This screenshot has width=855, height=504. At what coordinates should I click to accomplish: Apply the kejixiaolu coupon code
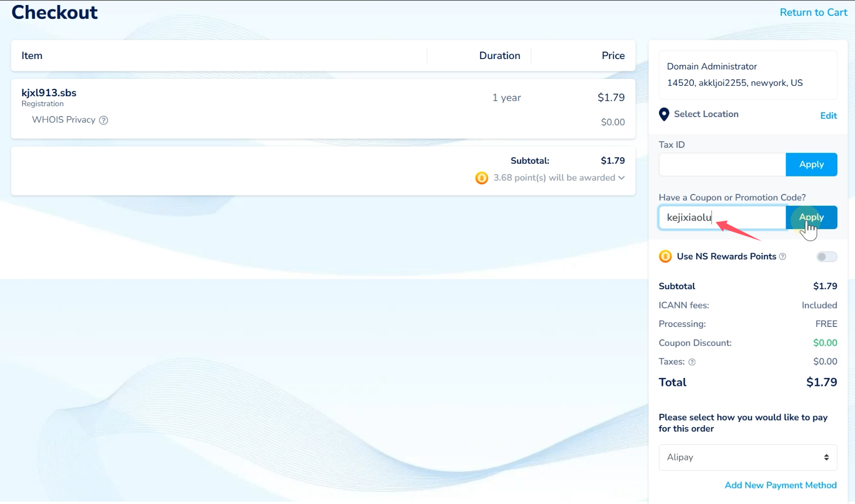click(811, 217)
